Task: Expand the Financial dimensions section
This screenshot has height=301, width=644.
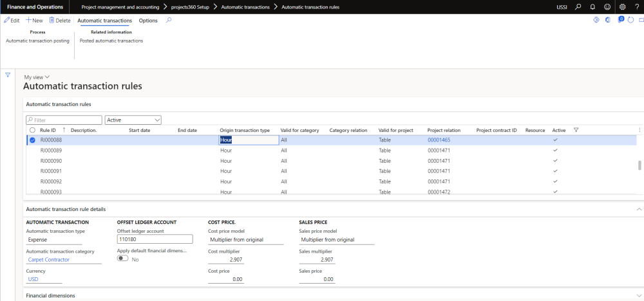Action: pos(50,295)
